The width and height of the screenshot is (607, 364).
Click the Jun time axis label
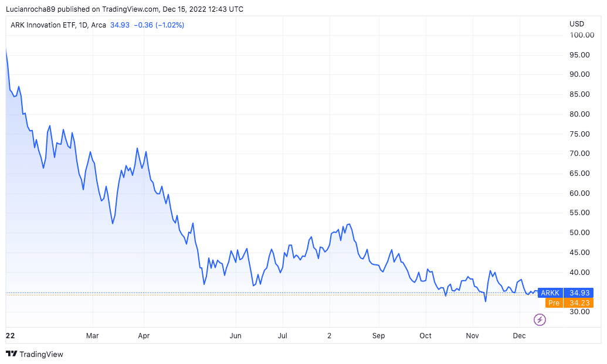235,336
